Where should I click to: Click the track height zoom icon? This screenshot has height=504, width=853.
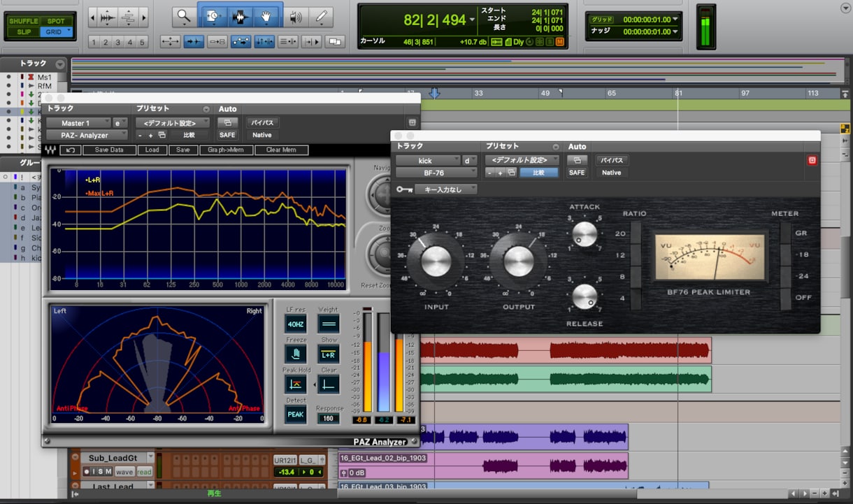coord(128,17)
